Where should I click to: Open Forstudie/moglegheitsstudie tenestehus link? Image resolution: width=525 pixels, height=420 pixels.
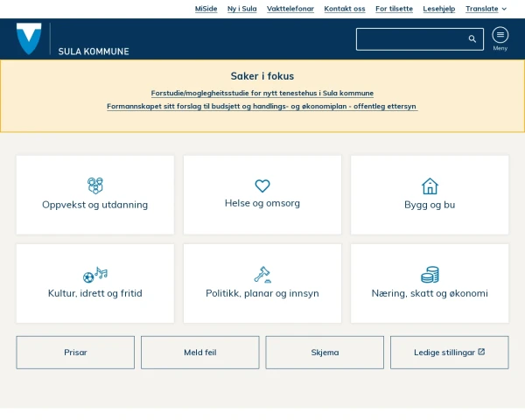point(262,93)
